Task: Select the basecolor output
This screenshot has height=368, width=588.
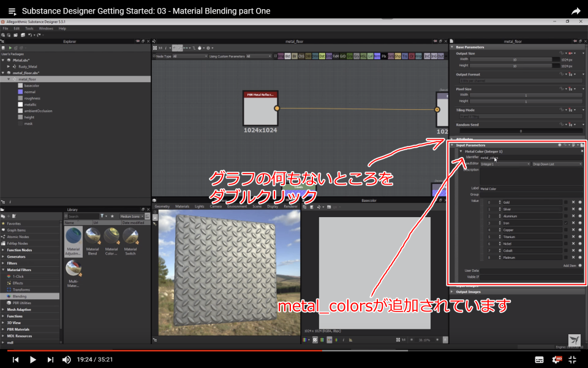Action: (x=31, y=86)
